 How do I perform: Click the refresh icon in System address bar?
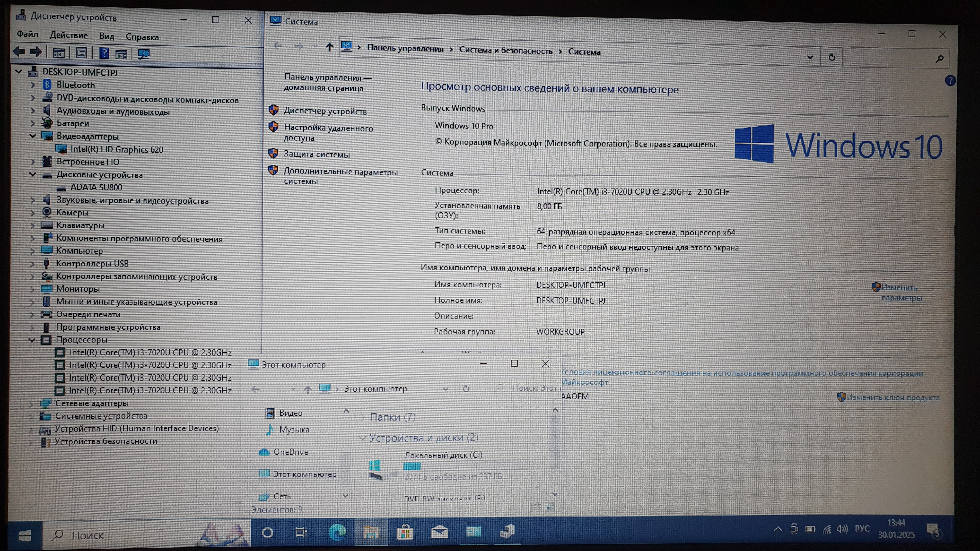(832, 57)
